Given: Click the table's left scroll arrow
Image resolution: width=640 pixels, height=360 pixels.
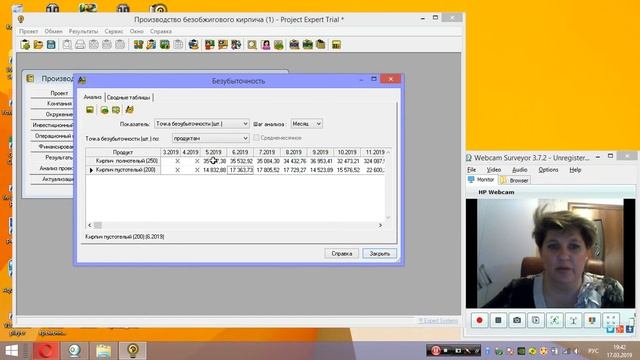Looking at the screenshot, I should 90,225.
